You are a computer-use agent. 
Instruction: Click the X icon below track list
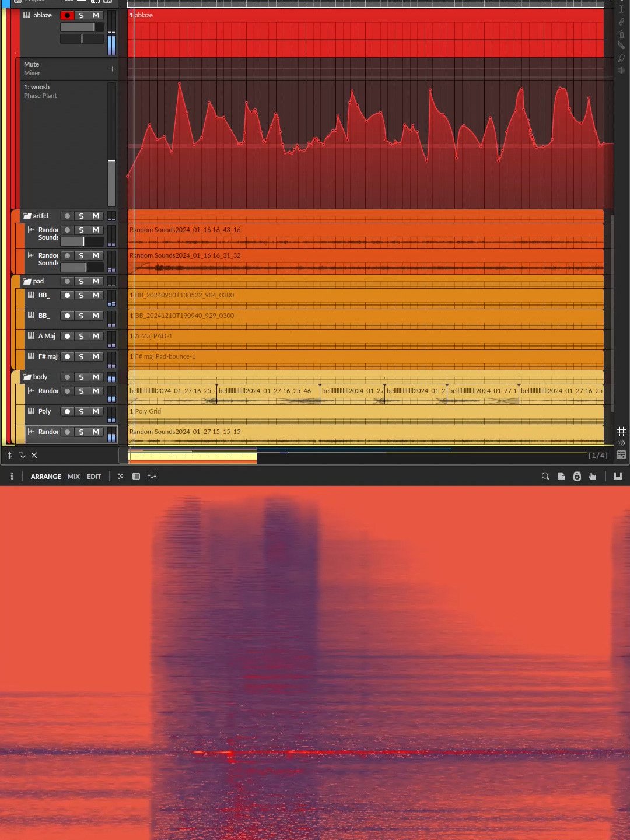(34, 455)
